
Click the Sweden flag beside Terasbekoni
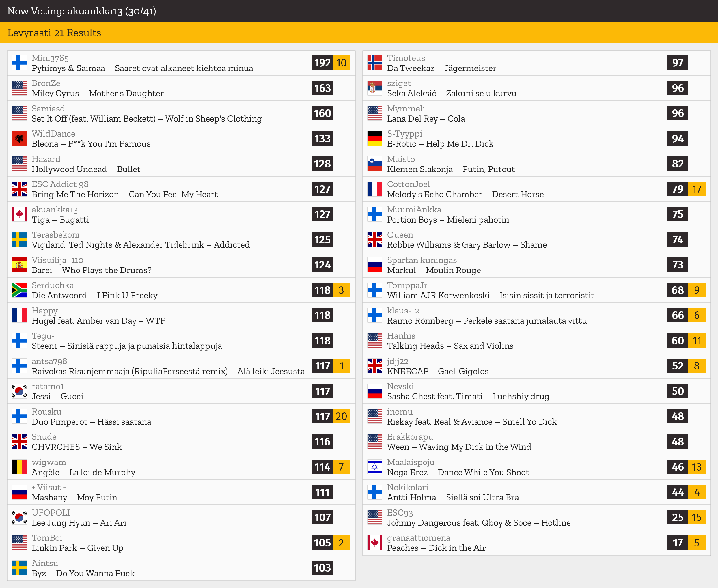(x=19, y=240)
